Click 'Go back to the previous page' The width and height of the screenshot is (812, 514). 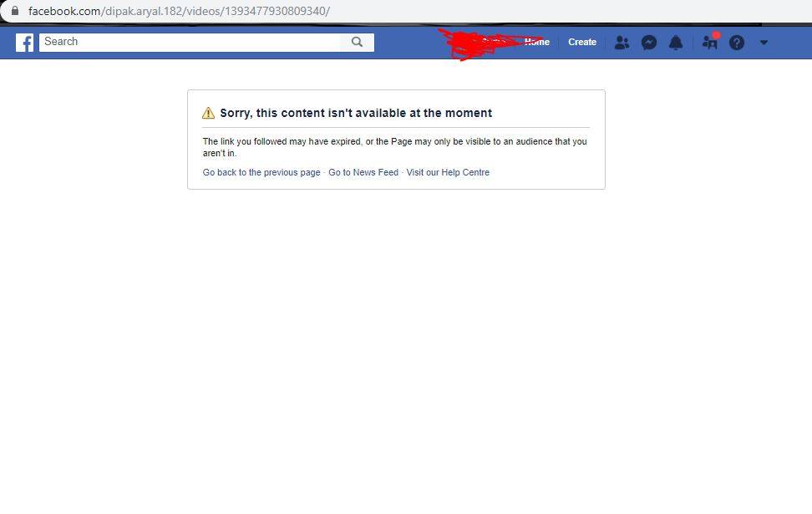point(261,172)
